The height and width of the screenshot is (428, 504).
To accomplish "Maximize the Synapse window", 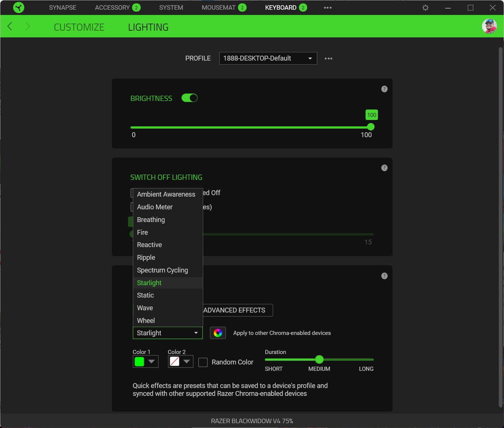I will click(470, 7).
